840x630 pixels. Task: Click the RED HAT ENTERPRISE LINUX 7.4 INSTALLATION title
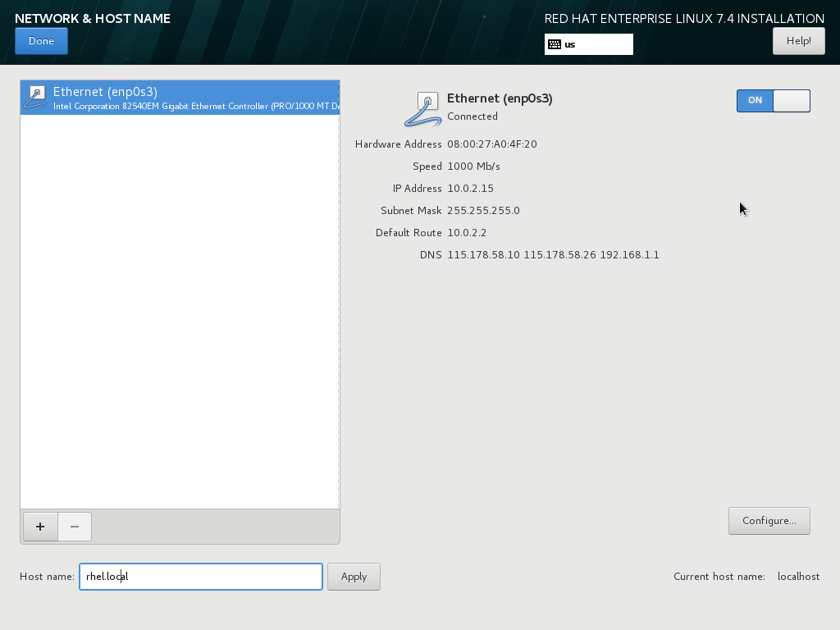[x=684, y=19]
